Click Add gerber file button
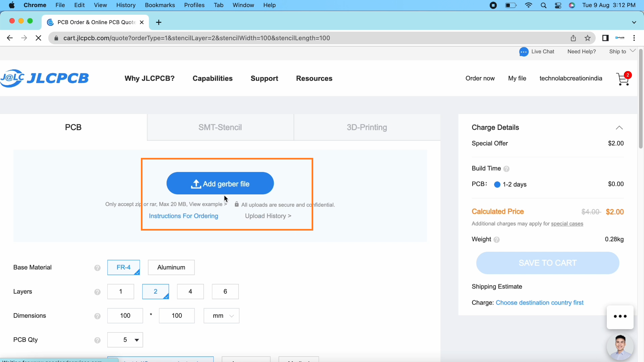 220,183
